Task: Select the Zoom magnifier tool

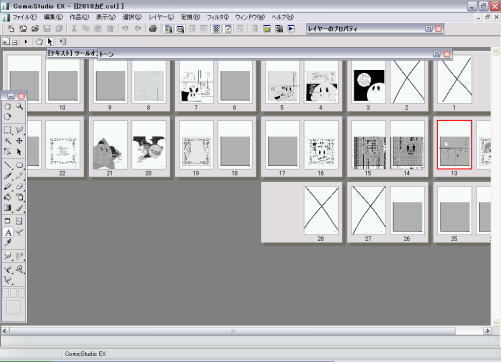Action: point(20,106)
